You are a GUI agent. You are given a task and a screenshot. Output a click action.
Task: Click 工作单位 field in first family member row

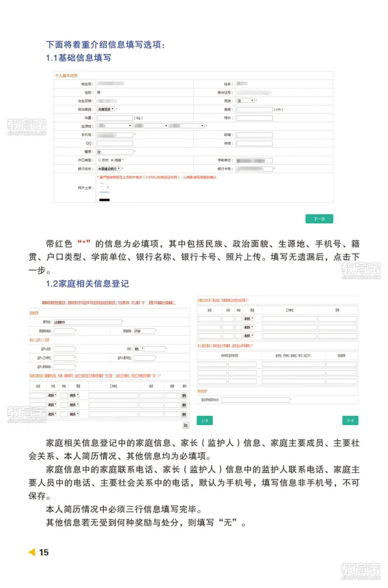click(113, 395)
